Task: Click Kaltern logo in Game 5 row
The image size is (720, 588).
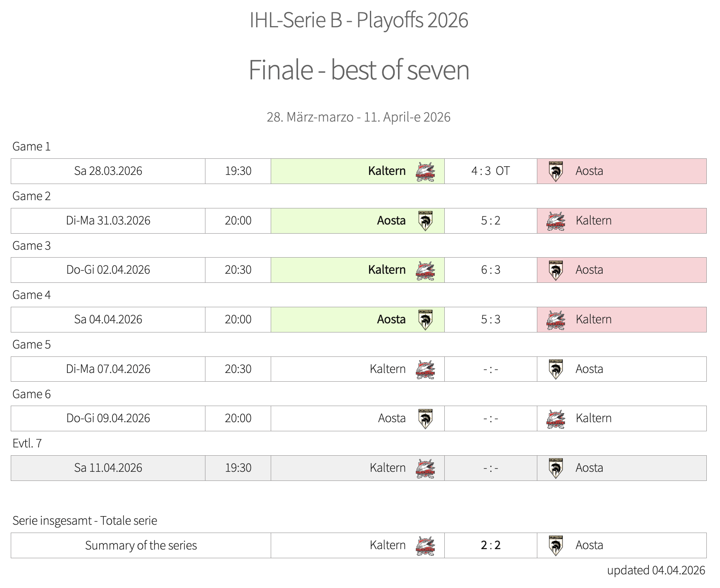Action: (425, 369)
